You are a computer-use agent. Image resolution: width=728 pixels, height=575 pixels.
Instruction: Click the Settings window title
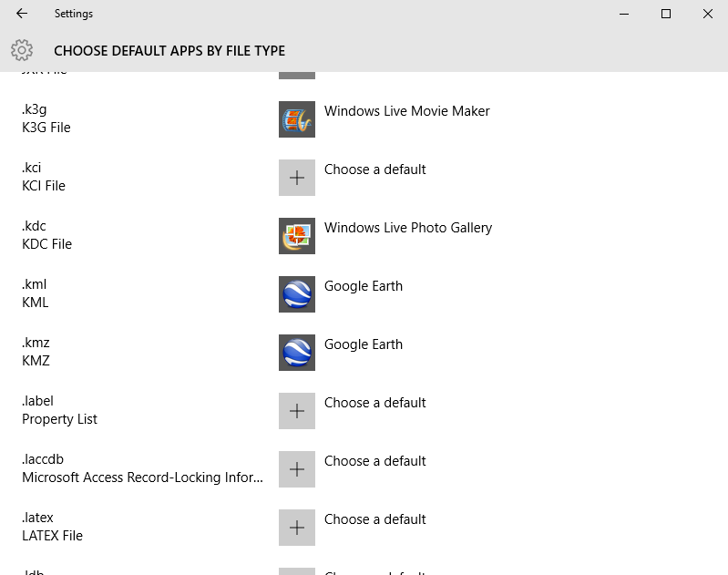coord(74,14)
